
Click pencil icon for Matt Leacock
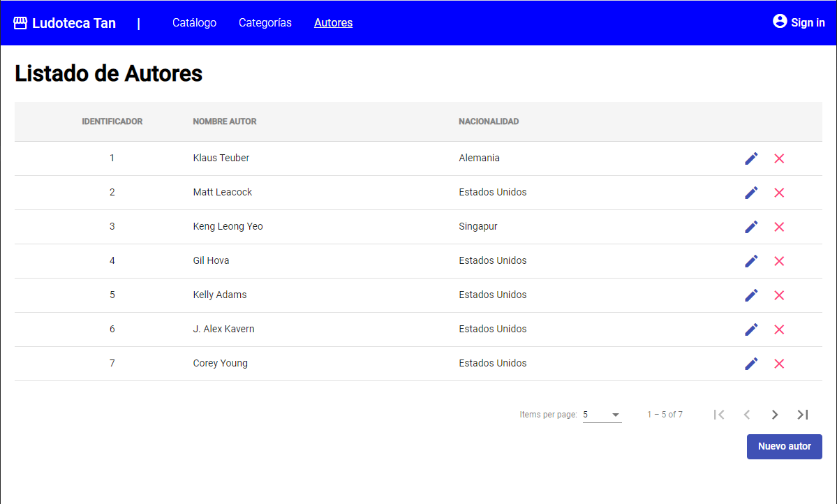(751, 193)
